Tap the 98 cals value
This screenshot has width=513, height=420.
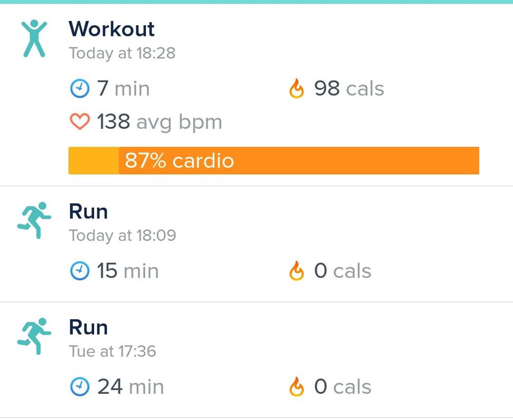click(349, 88)
